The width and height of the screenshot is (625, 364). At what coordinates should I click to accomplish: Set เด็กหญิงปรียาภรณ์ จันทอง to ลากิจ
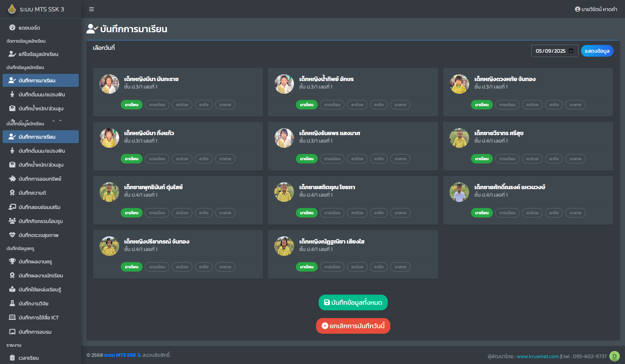(x=203, y=267)
